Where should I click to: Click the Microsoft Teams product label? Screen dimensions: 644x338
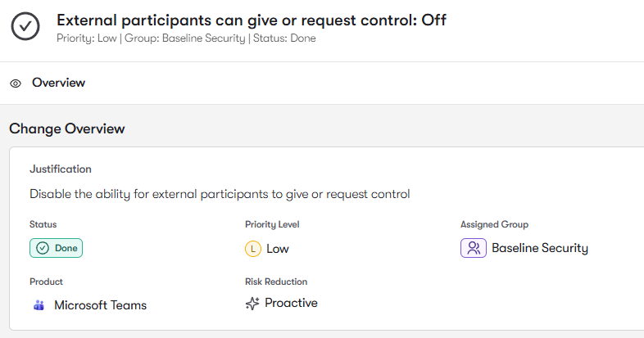100,305
